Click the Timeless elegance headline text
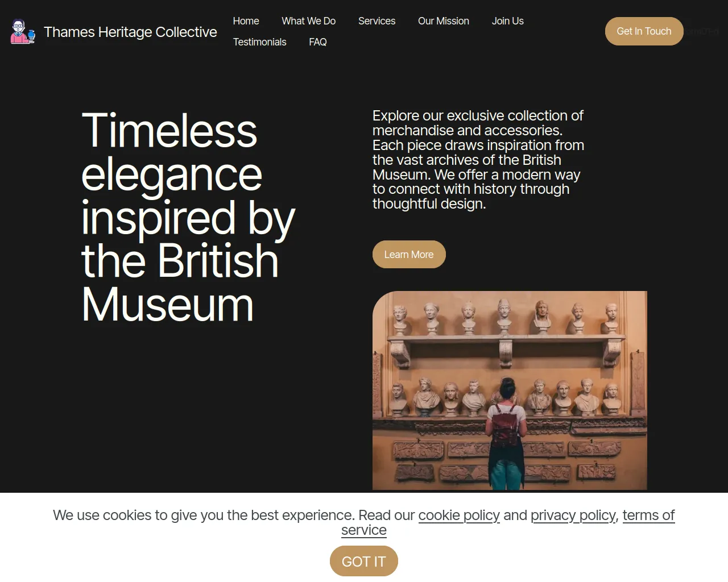This screenshot has width=728, height=582. pyautogui.click(x=188, y=217)
